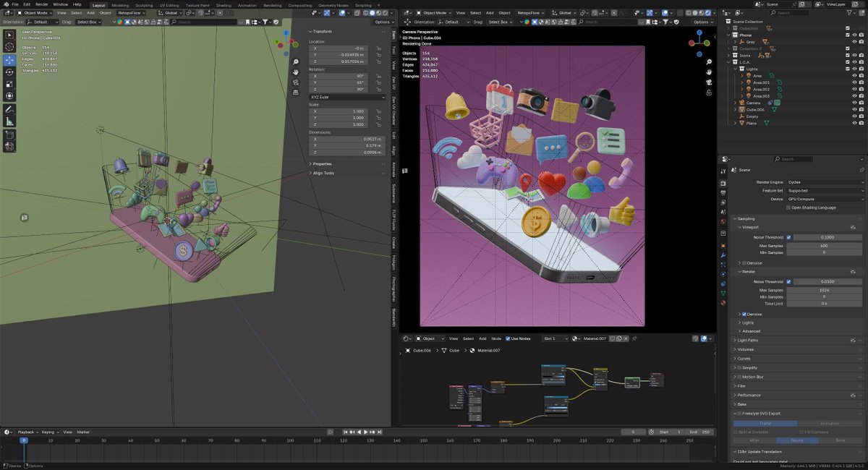The image size is (868, 470).
Task: Click the pin icon in Scene properties header
Action: (861, 170)
